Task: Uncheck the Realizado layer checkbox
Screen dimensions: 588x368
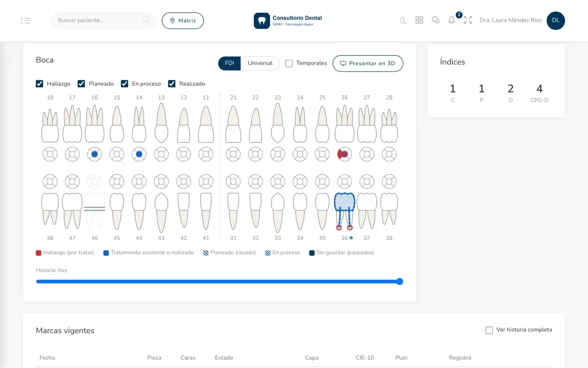Action: pos(171,83)
